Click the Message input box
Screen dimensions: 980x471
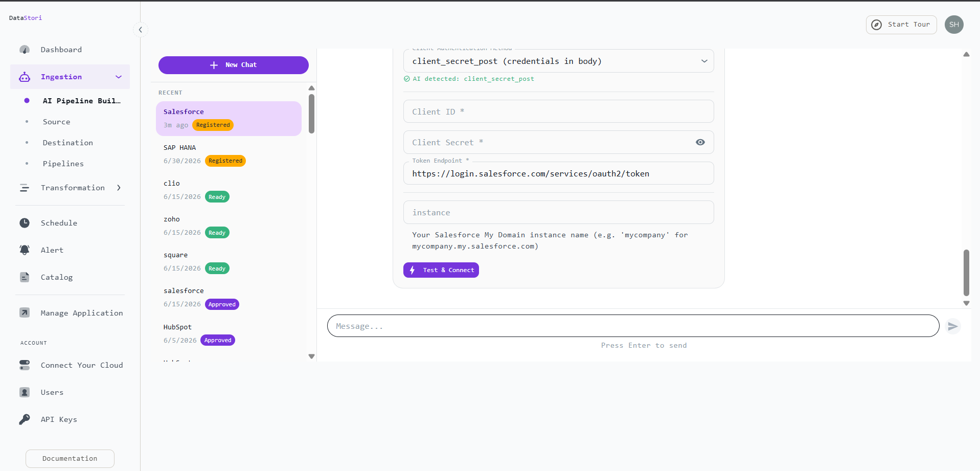pos(633,326)
